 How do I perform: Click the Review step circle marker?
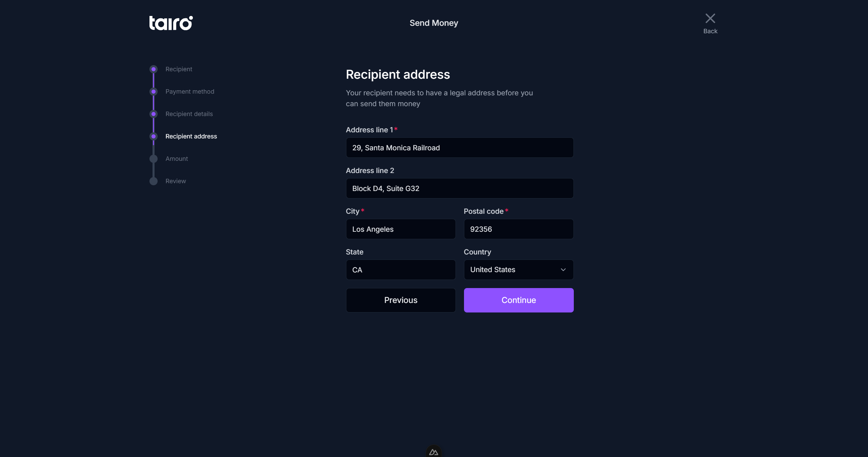[x=154, y=181]
